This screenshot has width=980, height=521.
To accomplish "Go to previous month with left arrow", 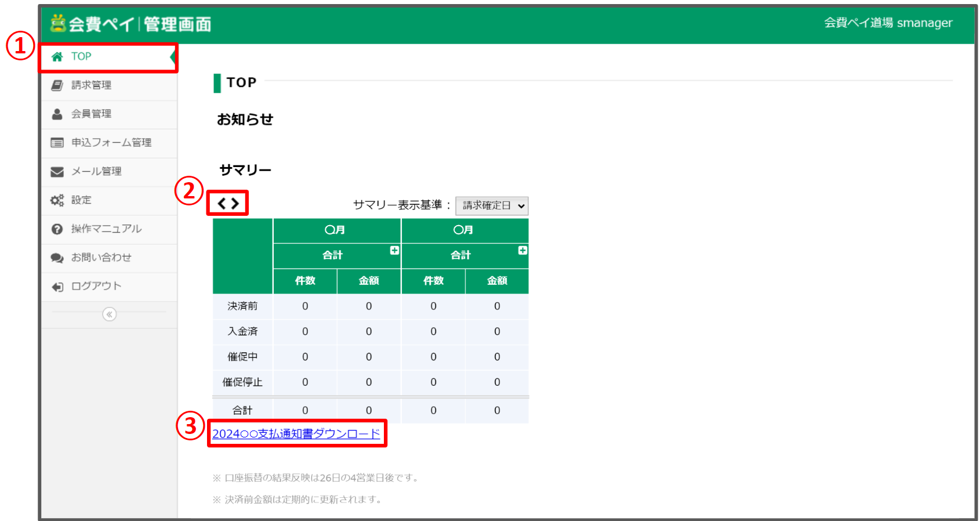I will point(221,204).
